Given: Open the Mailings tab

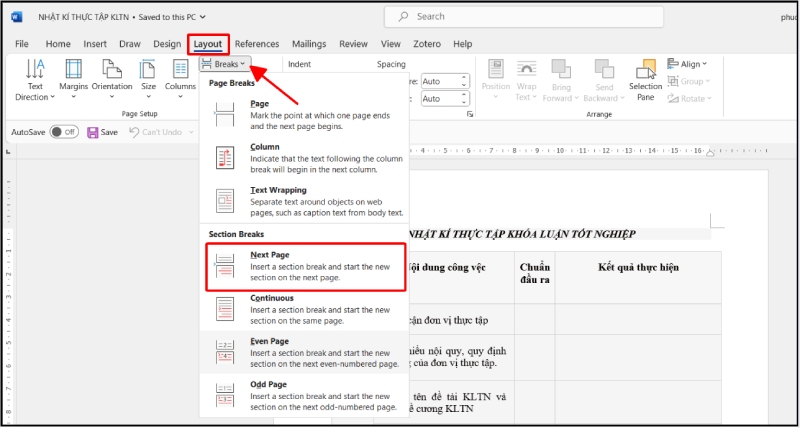Looking at the screenshot, I should pyautogui.click(x=309, y=44).
